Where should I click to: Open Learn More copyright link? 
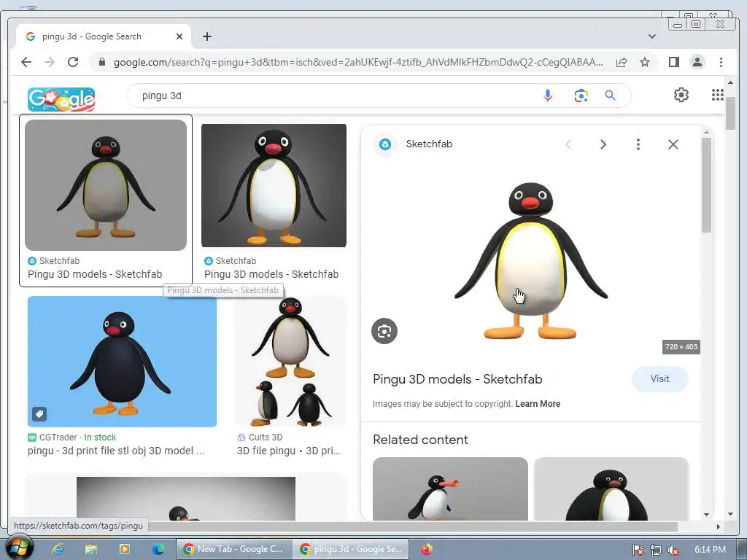538,404
